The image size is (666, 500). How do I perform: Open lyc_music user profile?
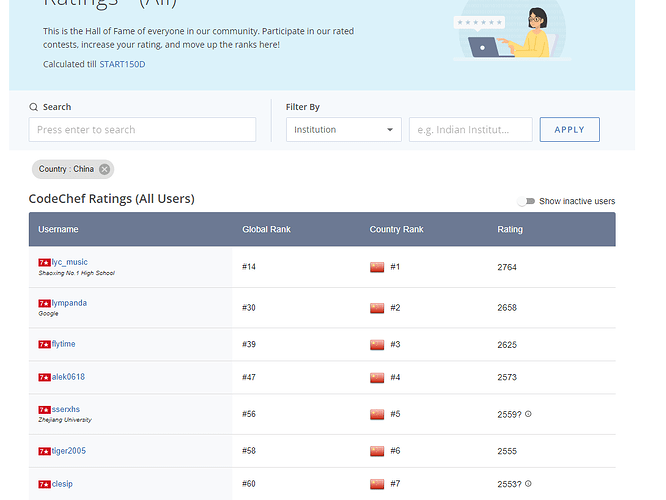click(x=70, y=262)
